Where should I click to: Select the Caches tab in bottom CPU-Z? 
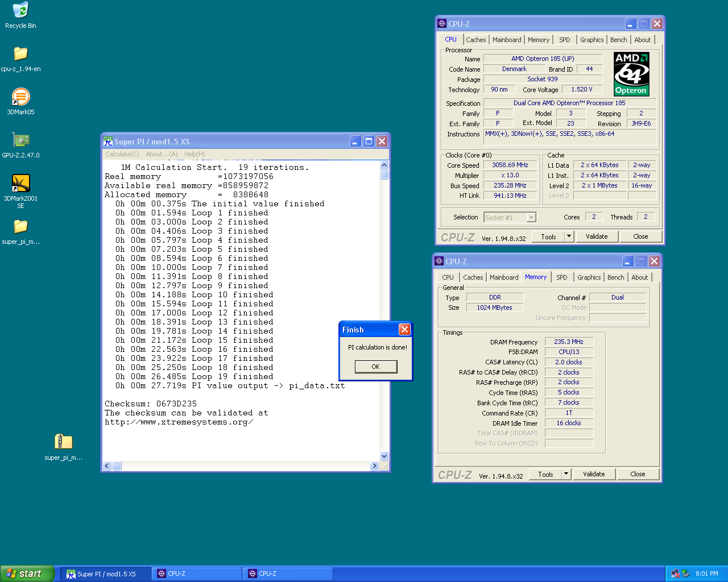473,277
